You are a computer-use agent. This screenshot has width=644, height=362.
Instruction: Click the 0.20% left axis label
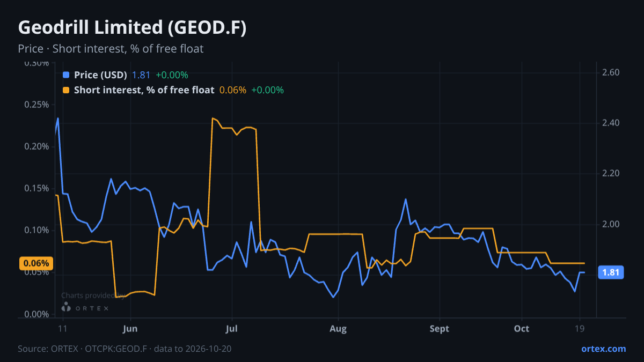tap(35, 146)
